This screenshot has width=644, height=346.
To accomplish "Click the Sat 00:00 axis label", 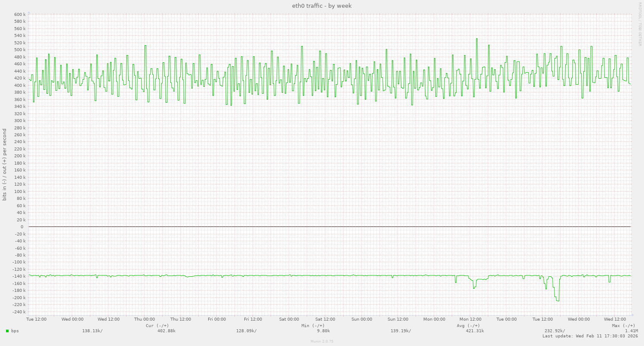I will click(x=289, y=319).
